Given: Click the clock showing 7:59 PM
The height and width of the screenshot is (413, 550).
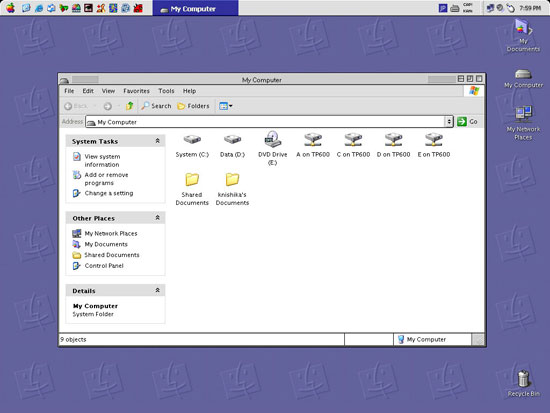Looking at the screenshot, I should 530,8.
